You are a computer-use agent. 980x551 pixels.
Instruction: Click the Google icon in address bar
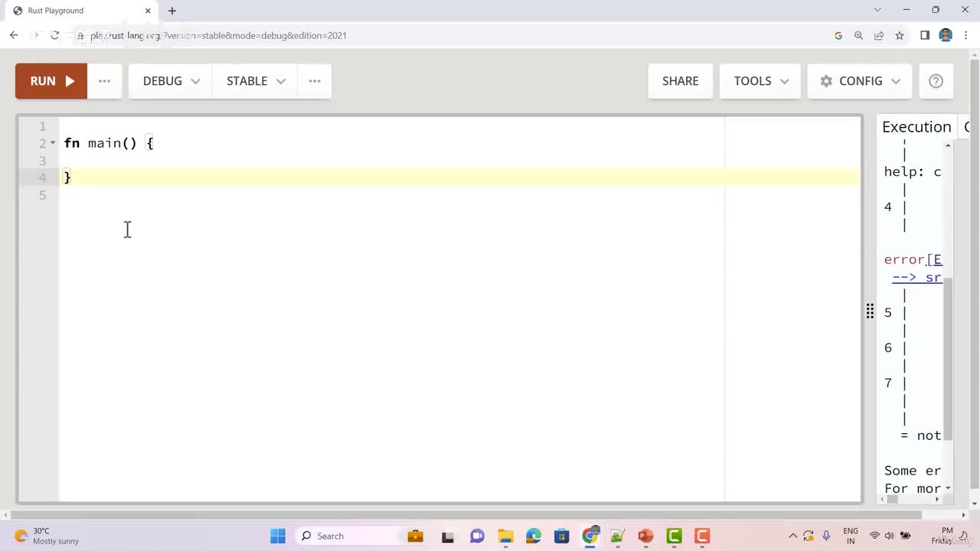tap(838, 35)
